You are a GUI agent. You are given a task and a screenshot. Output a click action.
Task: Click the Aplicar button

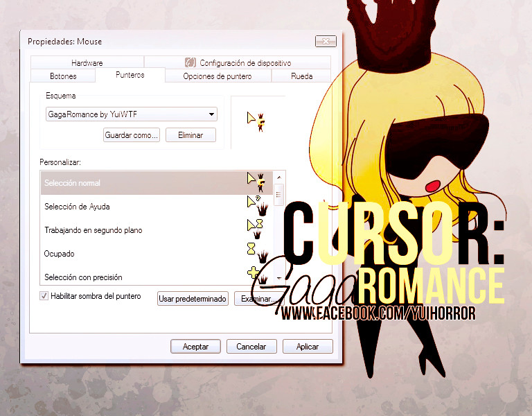(308, 347)
